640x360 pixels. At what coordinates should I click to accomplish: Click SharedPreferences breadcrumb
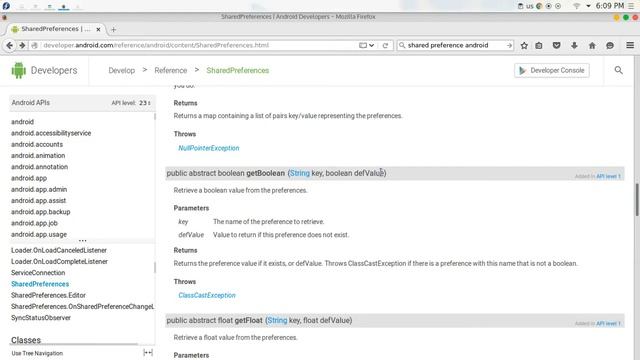coord(238,70)
